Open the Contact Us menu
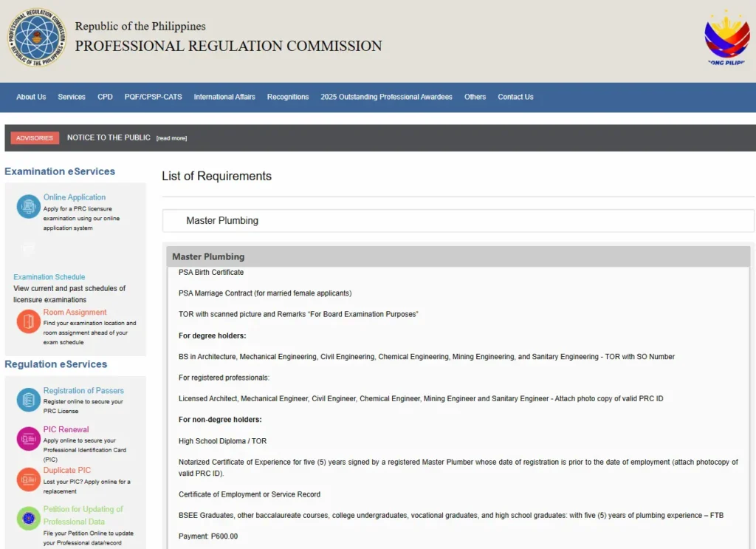The width and height of the screenshot is (756, 549). (515, 97)
